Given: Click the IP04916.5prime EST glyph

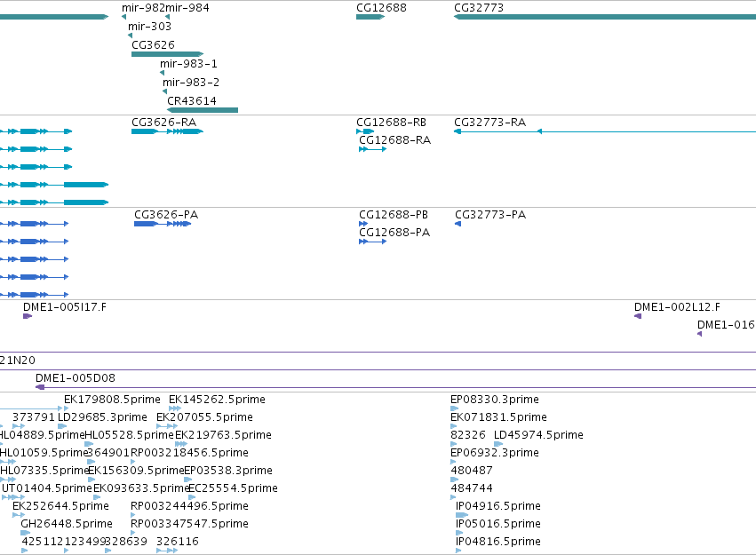Looking at the screenshot, I should 462,515.
